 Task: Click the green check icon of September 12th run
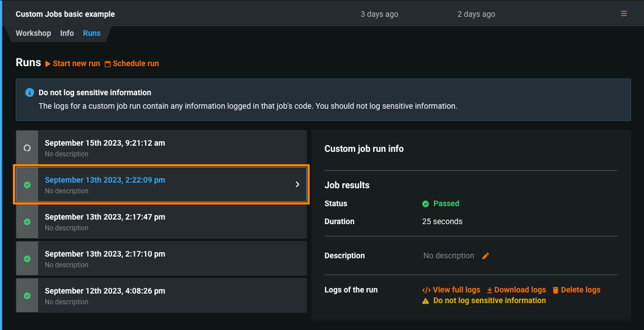click(27, 296)
